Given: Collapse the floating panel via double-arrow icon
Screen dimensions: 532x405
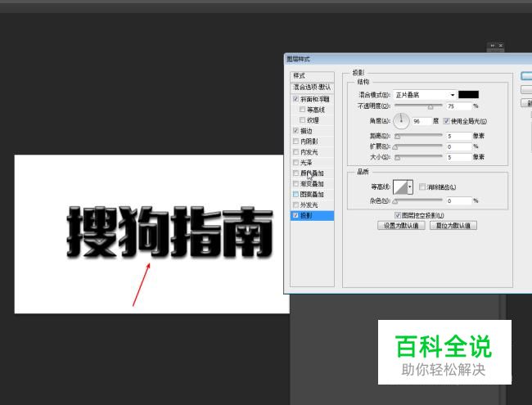Looking at the screenshot, I should click(492, 45).
